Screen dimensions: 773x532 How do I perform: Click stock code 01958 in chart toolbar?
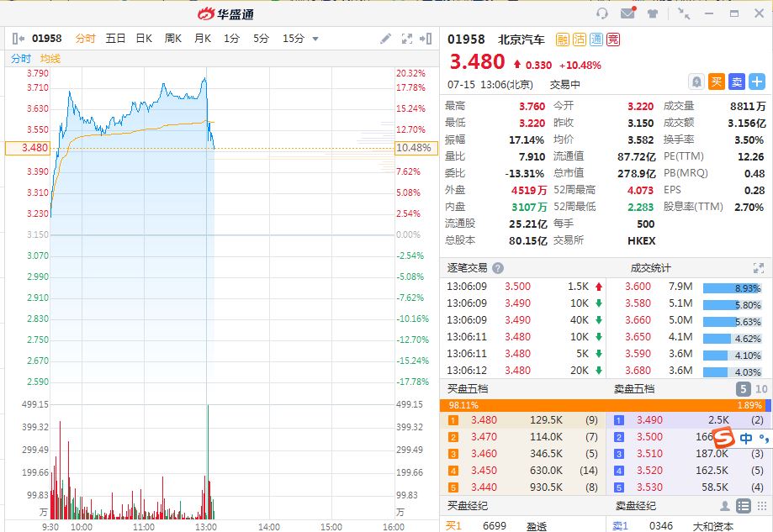tap(47, 39)
